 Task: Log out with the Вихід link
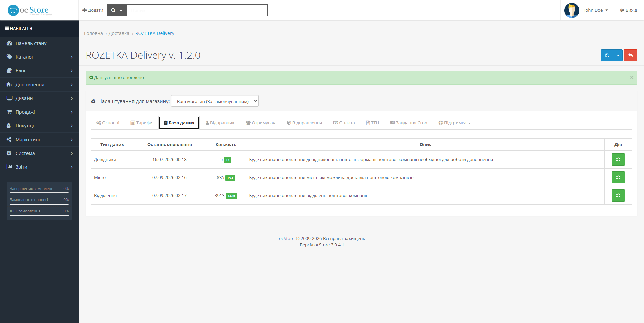(629, 10)
